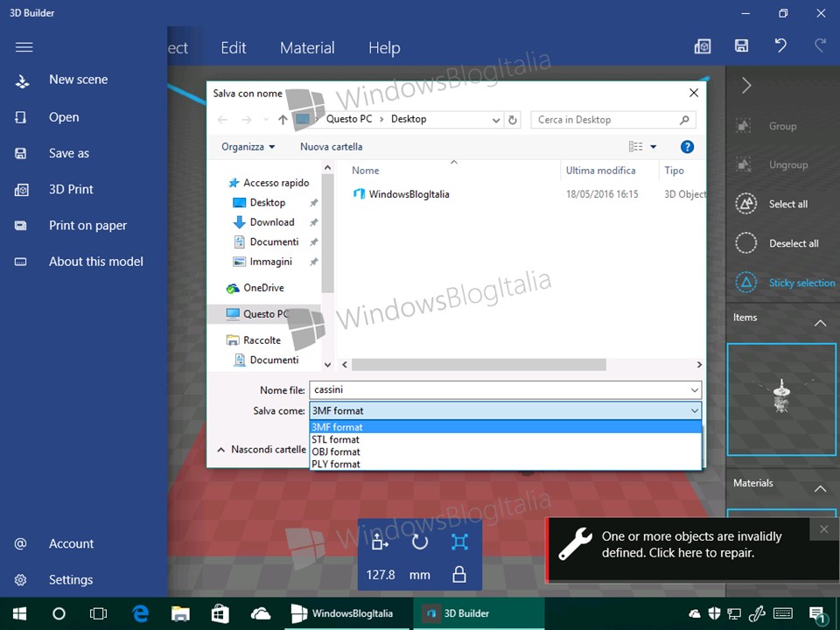
Task: Open Microsoft Edge from taskbar
Action: pos(140,613)
